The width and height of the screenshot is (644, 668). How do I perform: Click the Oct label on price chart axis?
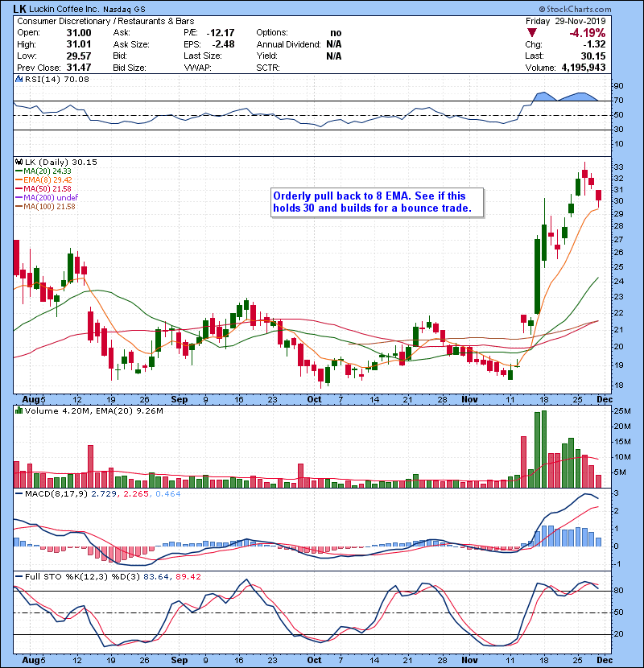(x=314, y=400)
